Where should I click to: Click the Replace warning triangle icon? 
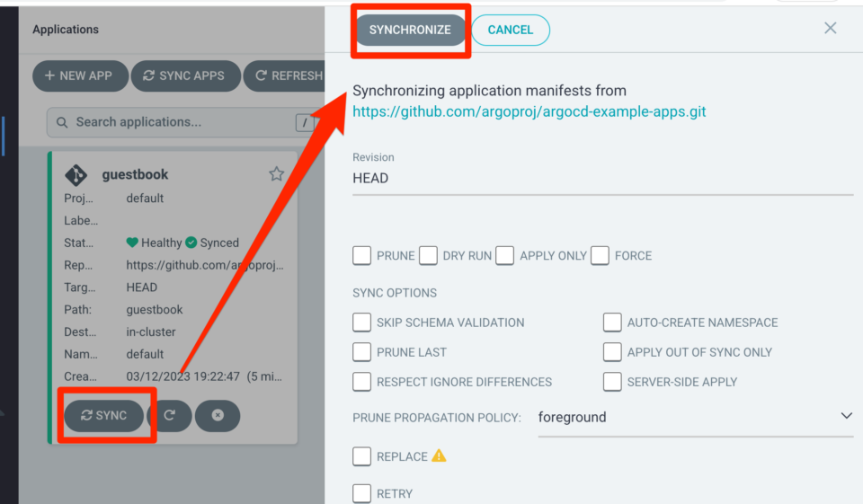click(439, 455)
